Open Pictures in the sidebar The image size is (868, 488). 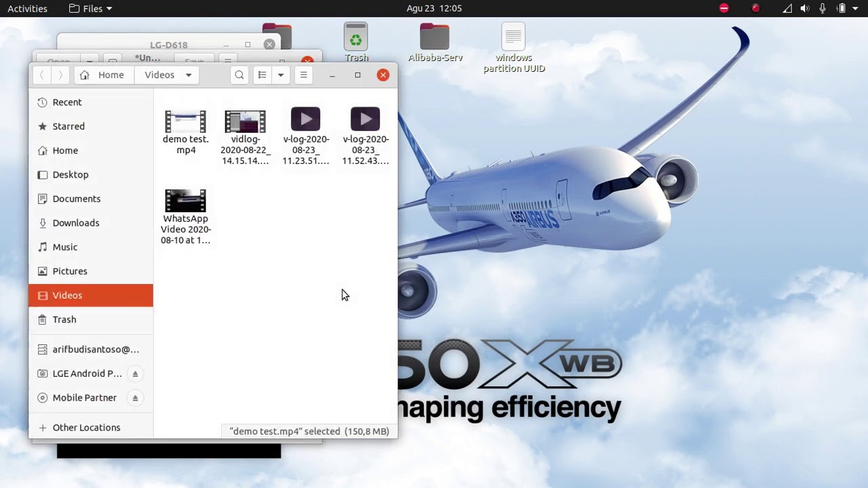click(x=91, y=271)
